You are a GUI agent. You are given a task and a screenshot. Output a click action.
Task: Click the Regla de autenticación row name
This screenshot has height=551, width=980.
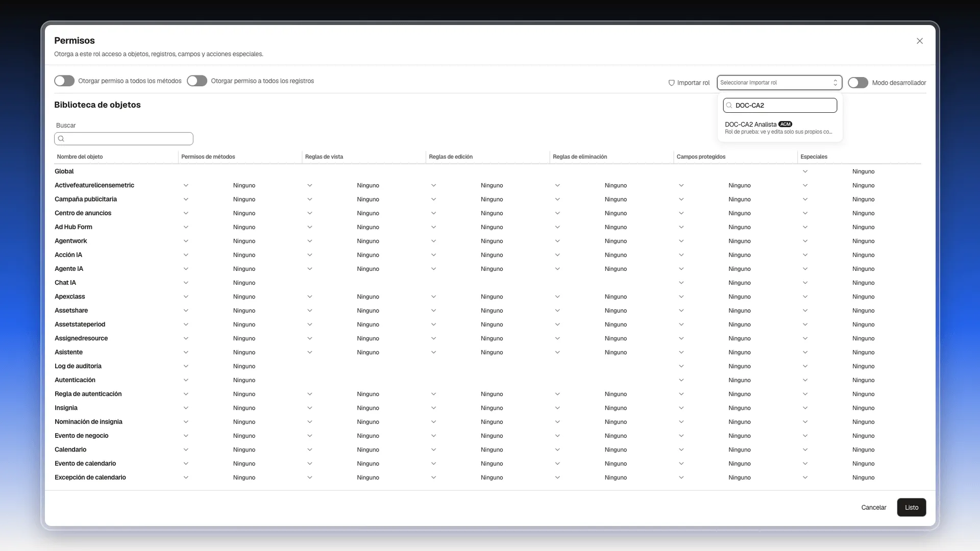(88, 394)
